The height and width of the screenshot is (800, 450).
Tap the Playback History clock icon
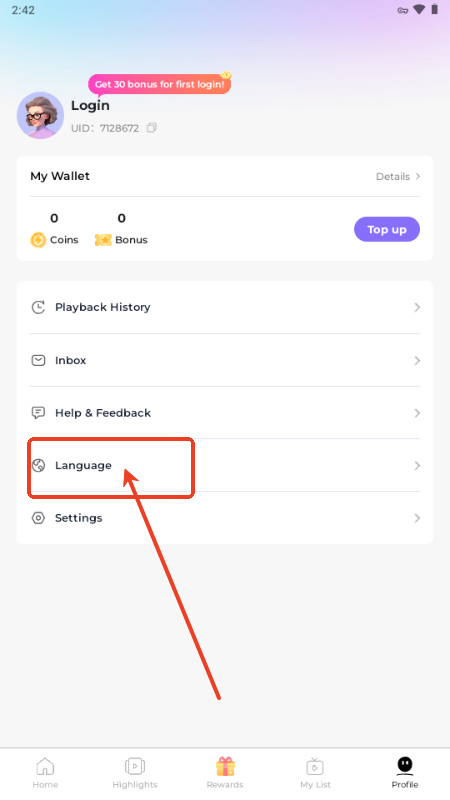tap(38, 307)
